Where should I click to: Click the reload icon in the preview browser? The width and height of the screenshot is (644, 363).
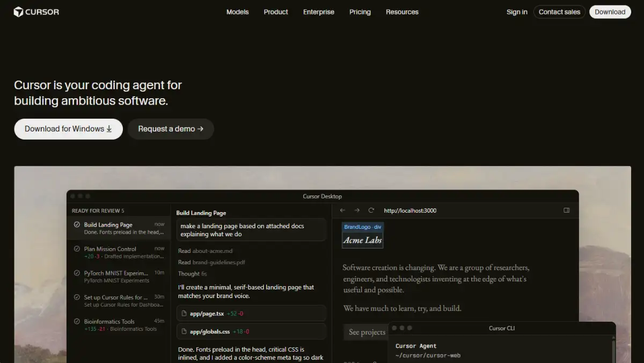pos(371,210)
